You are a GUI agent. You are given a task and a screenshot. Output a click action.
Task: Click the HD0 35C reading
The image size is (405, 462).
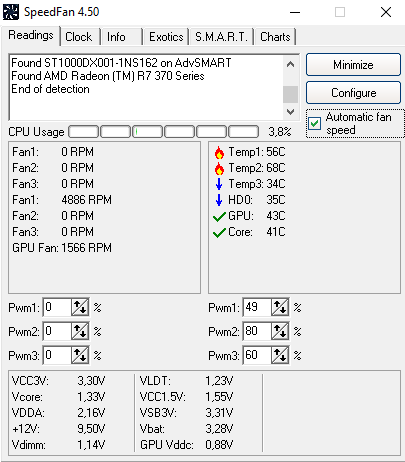pyautogui.click(x=257, y=200)
